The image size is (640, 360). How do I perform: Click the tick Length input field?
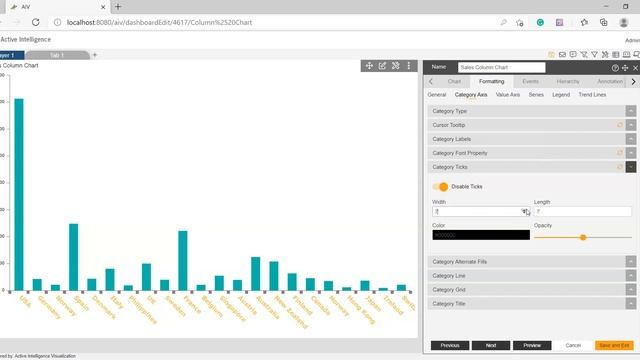click(582, 211)
